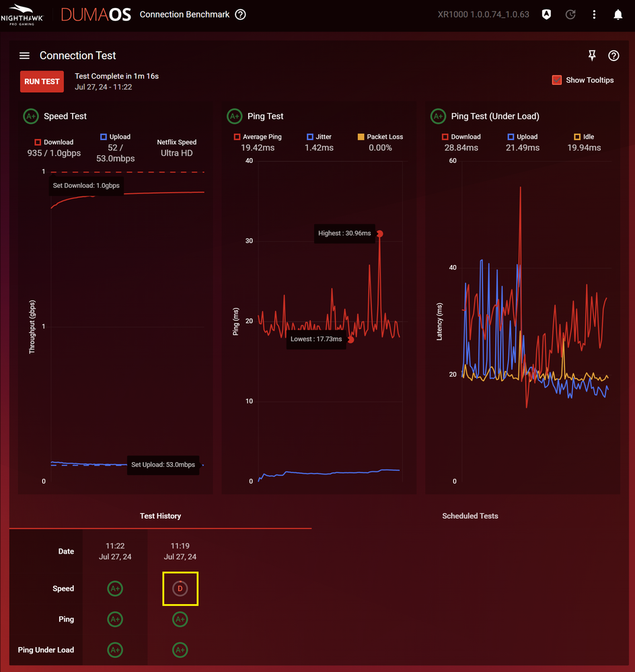The width and height of the screenshot is (635, 672).
Task: Open the three-dot overflow menu
Action: [594, 14]
